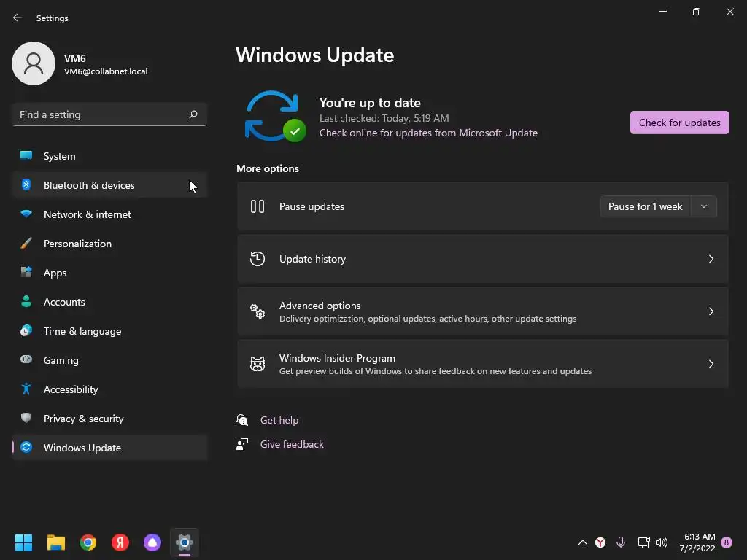
Task: Click the Bluetooth icon in sidebar
Action: point(26,184)
